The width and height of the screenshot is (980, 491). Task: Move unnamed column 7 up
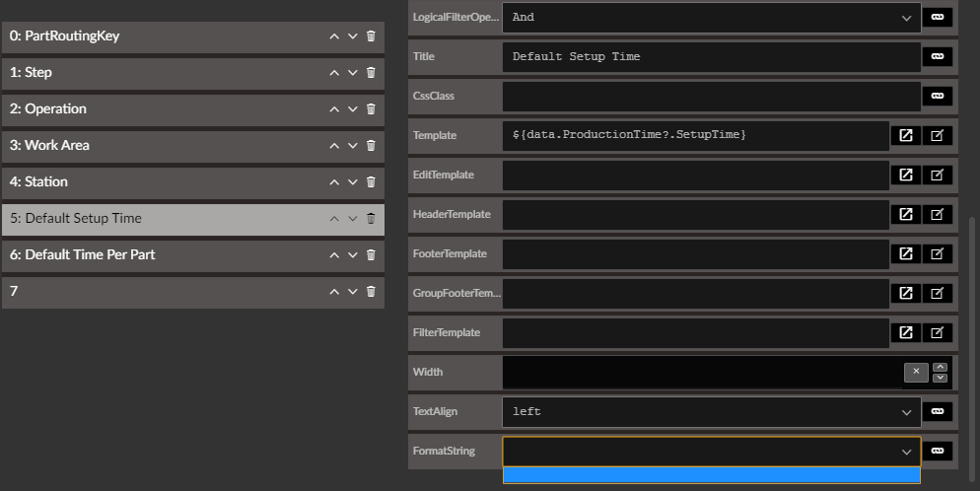click(x=334, y=292)
